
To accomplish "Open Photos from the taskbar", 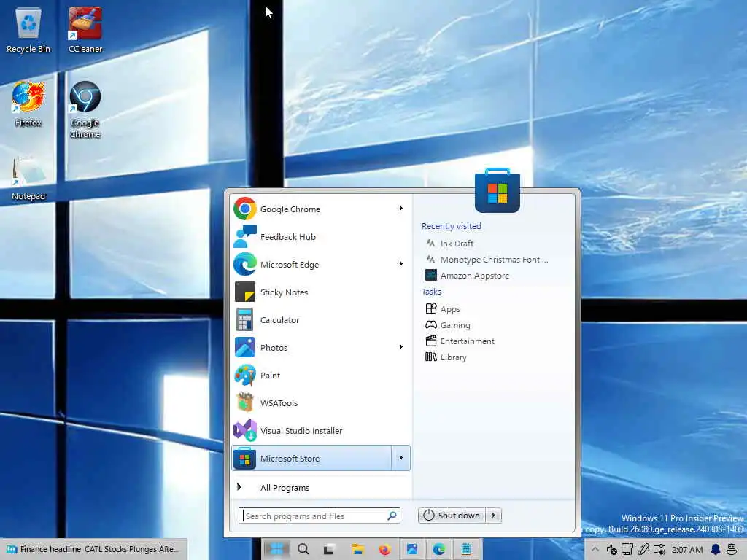I will 411,549.
